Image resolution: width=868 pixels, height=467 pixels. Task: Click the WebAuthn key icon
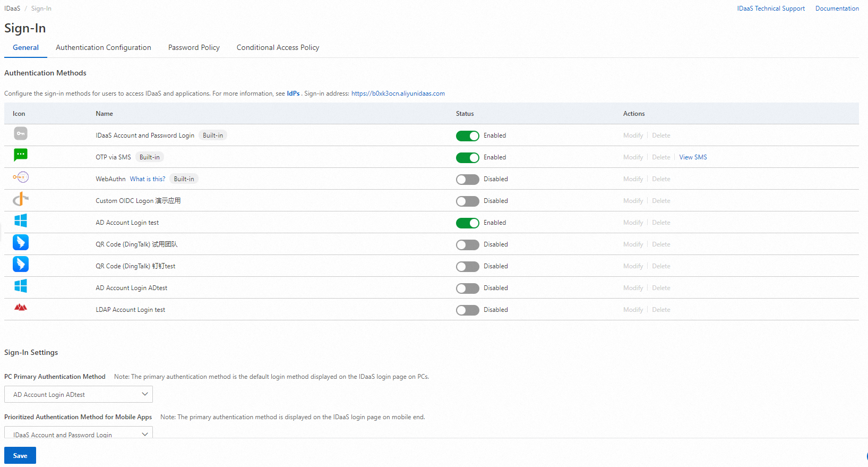pyautogui.click(x=21, y=177)
